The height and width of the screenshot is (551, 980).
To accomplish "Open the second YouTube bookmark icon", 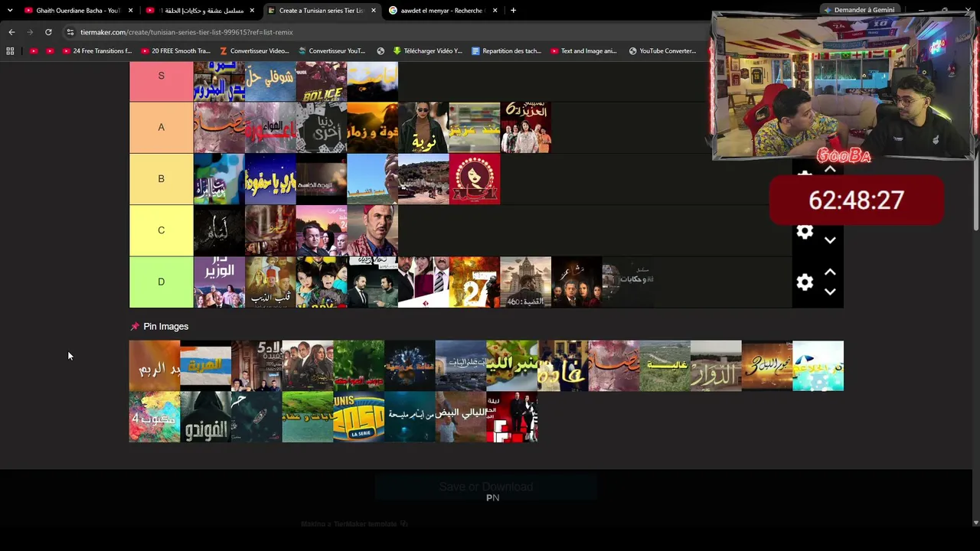I will point(50,51).
